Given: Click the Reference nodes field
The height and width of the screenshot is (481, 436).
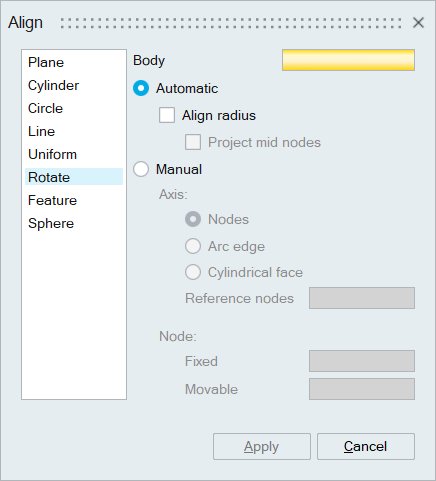Looking at the screenshot, I should (x=362, y=298).
